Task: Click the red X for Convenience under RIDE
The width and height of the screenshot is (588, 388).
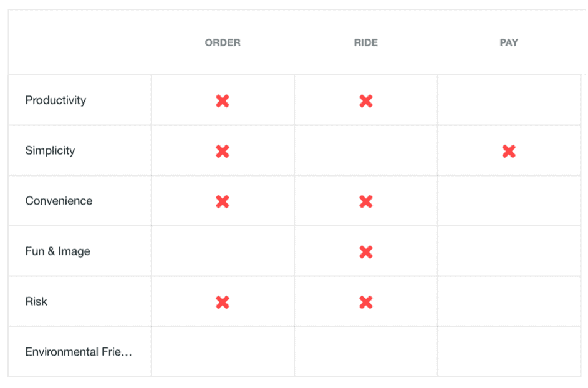Action: click(x=365, y=201)
